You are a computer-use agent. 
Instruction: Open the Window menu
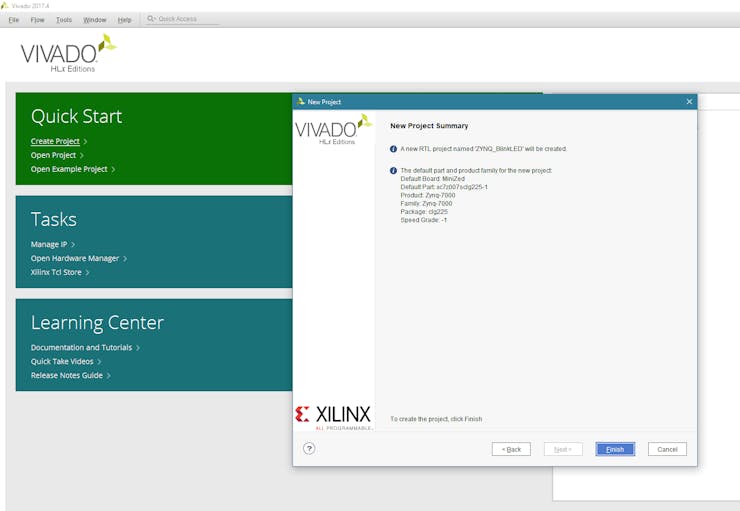tap(94, 20)
